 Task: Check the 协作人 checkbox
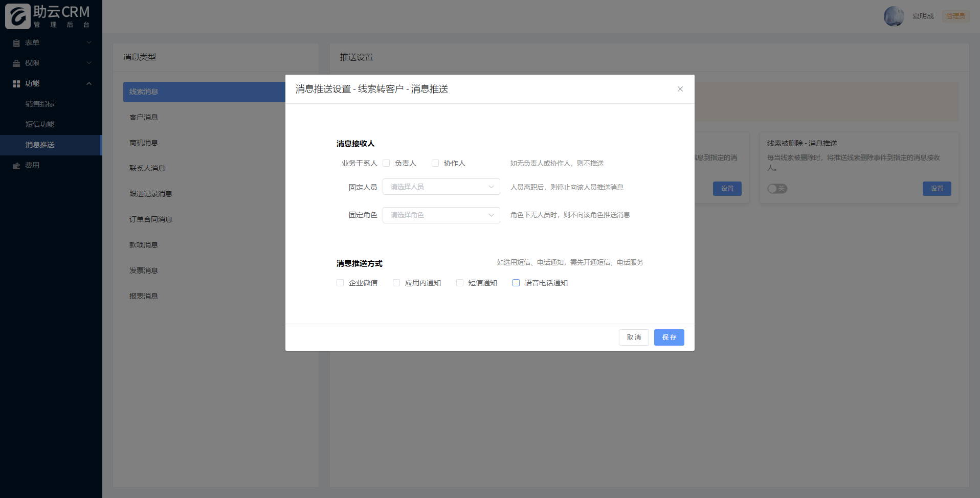pos(435,163)
